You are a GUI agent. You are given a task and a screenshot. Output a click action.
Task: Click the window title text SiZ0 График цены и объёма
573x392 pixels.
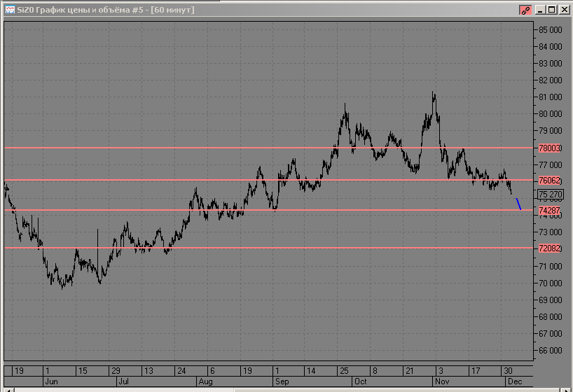(73, 10)
